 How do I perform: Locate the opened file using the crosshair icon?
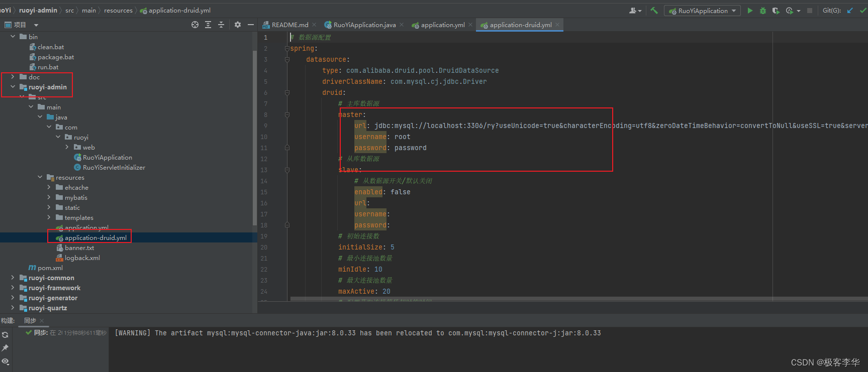195,25
